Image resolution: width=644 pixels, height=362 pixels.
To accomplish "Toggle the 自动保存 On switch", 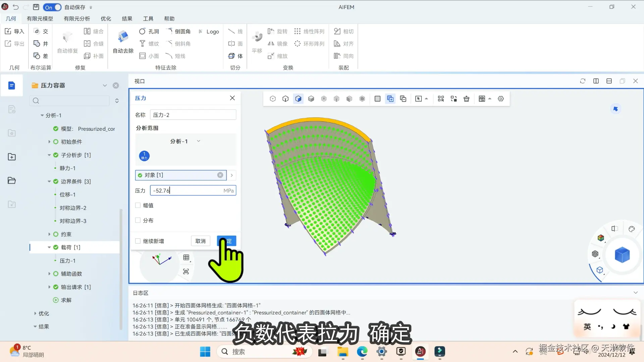I will click(x=52, y=7).
